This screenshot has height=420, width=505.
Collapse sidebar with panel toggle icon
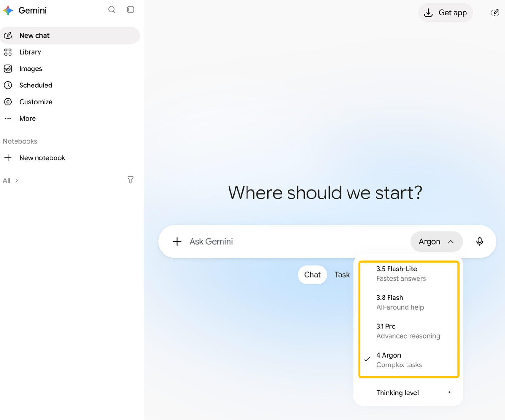(130, 10)
